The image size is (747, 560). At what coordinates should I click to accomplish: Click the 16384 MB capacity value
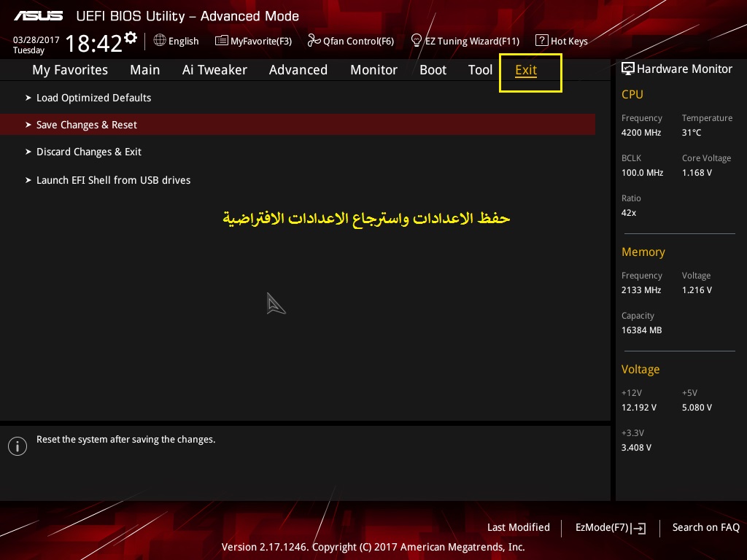tap(642, 330)
